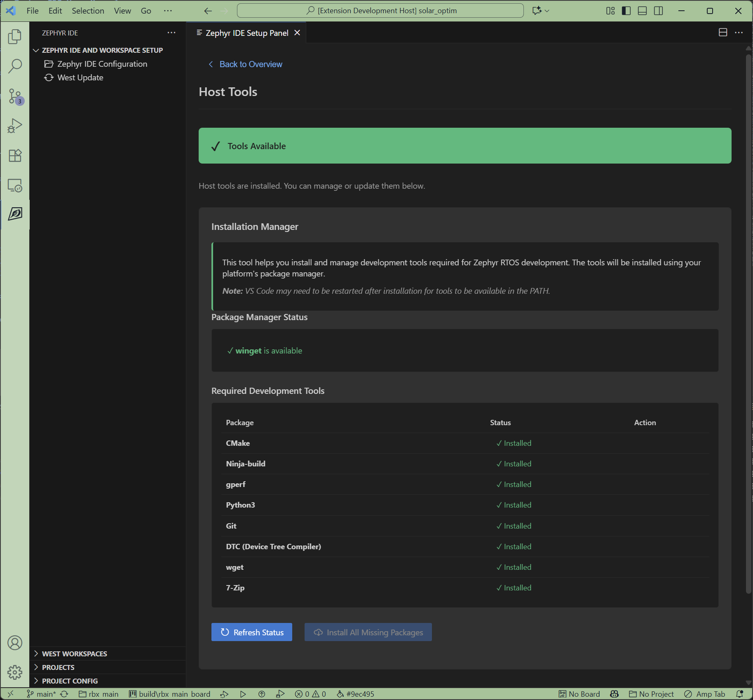Open the Accounts menu icon
753x700 pixels.
pyautogui.click(x=15, y=643)
